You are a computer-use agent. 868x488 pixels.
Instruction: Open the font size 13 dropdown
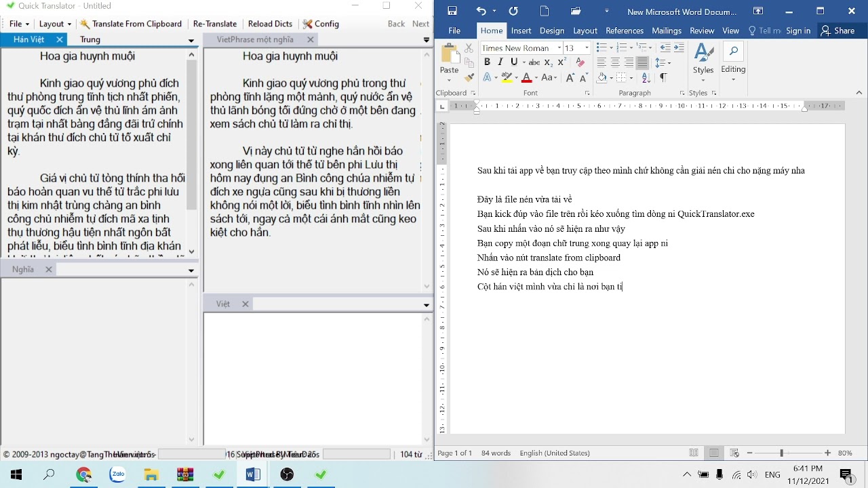point(587,48)
